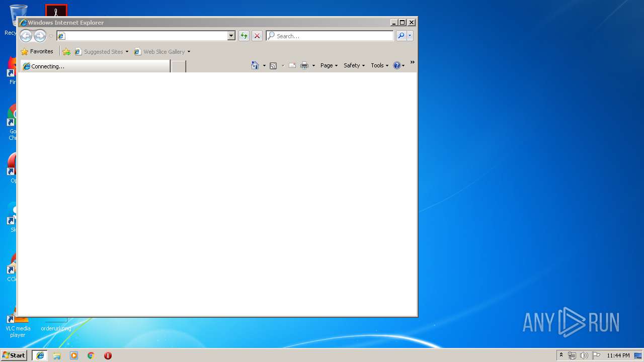Click the Read Mail envelope icon
Screen dimensions: 644x362
(292, 65)
